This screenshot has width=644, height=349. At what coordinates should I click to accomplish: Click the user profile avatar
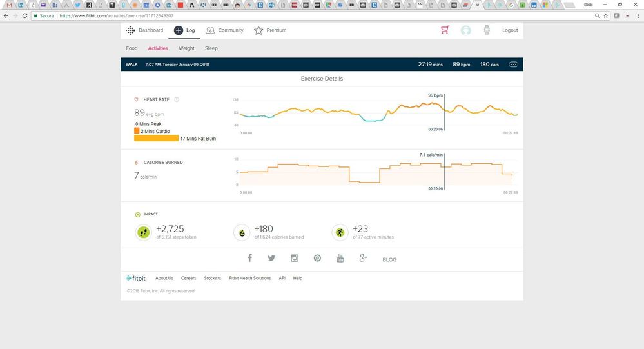[x=465, y=30]
